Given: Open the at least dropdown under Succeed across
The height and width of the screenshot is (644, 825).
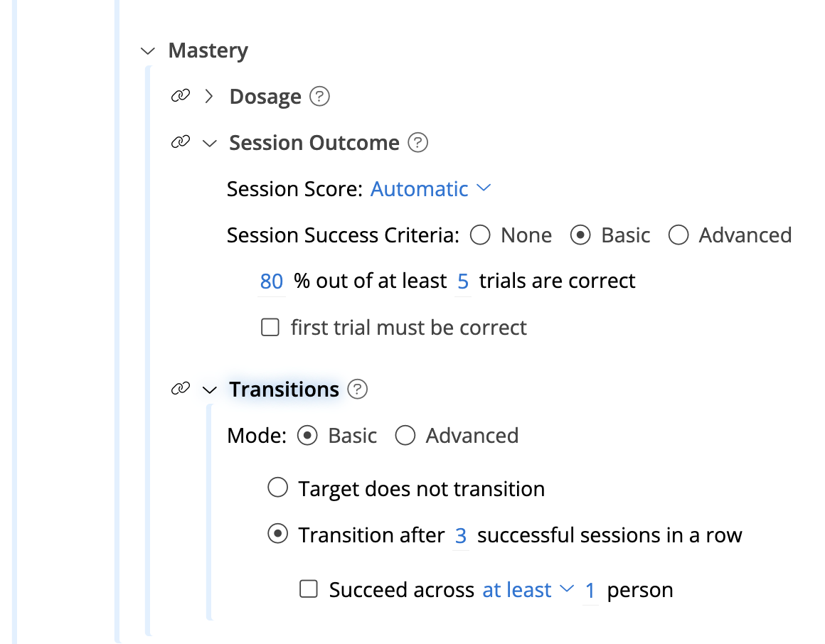Looking at the screenshot, I should click(528, 589).
